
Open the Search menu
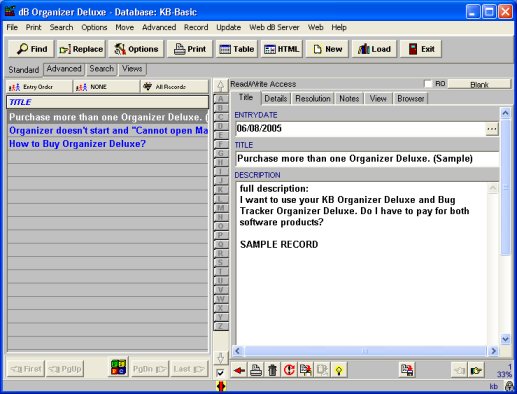click(61, 27)
